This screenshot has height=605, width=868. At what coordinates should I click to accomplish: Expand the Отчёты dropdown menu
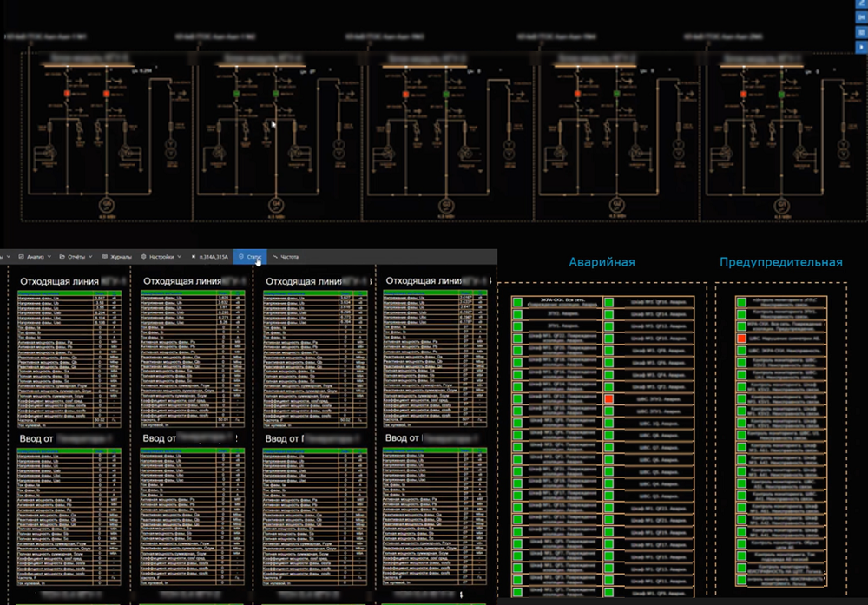(78, 257)
